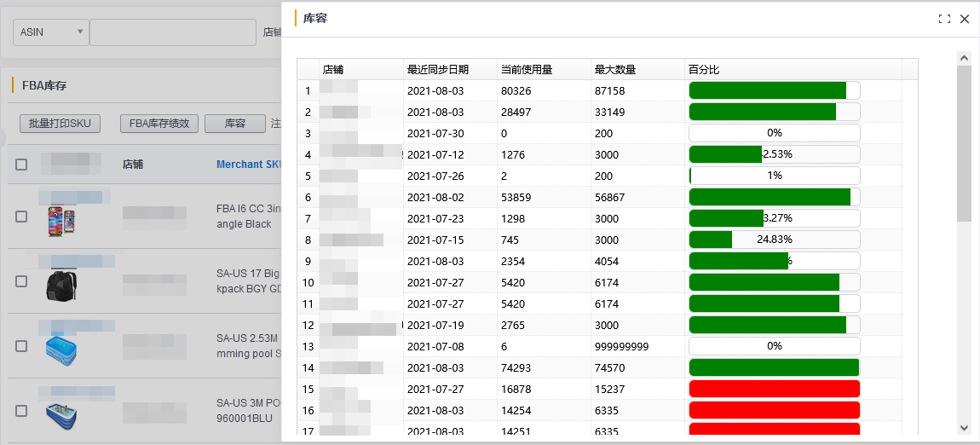Open the ASIN search type dropdown
The height and width of the screenshot is (445, 980).
tap(50, 32)
